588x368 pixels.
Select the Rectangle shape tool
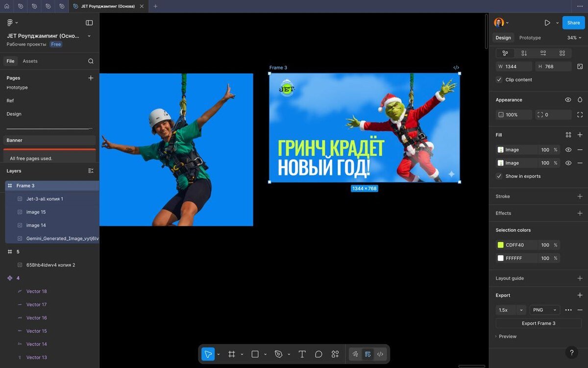click(255, 354)
